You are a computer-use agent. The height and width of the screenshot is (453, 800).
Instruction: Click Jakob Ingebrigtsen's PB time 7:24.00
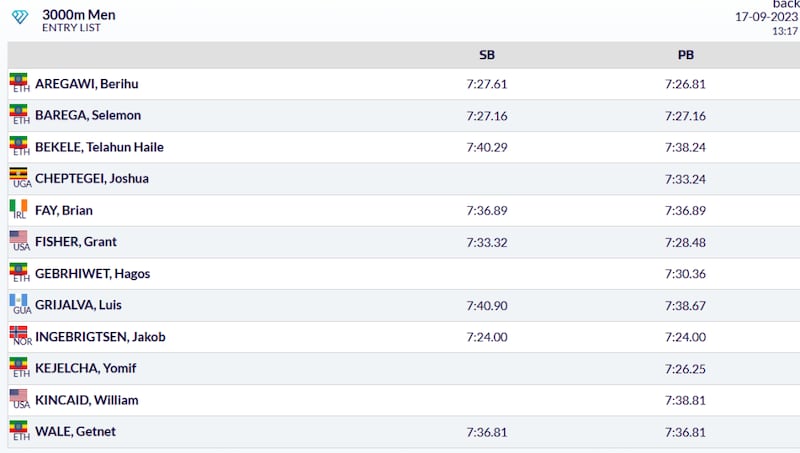[685, 337]
